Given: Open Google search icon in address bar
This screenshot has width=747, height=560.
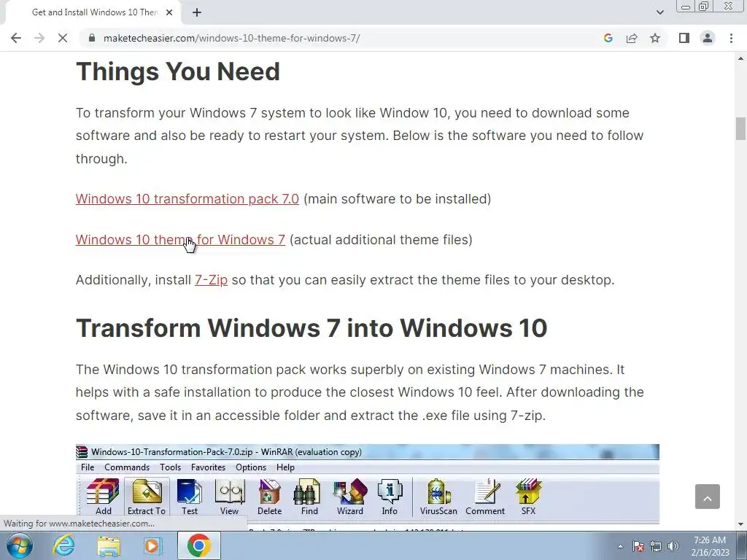Looking at the screenshot, I should [608, 38].
